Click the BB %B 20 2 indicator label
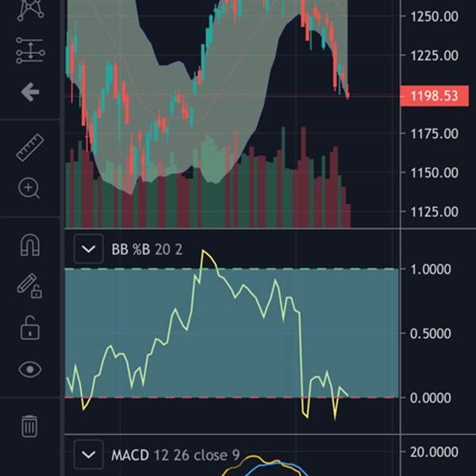This screenshot has height=476, width=476. [148, 250]
